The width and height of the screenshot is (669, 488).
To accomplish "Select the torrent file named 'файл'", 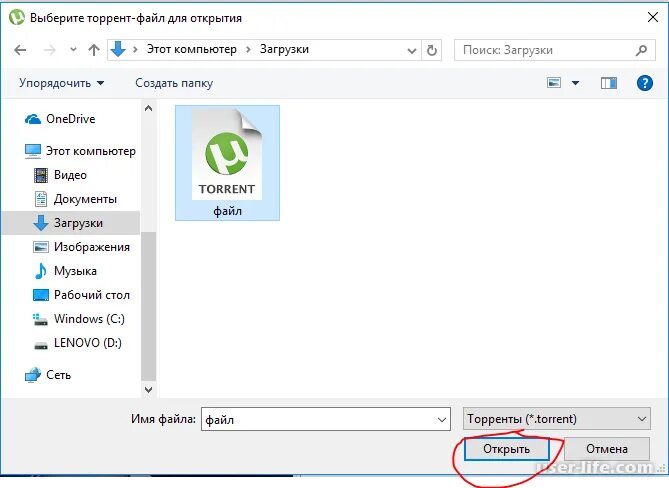I will tap(227, 163).
